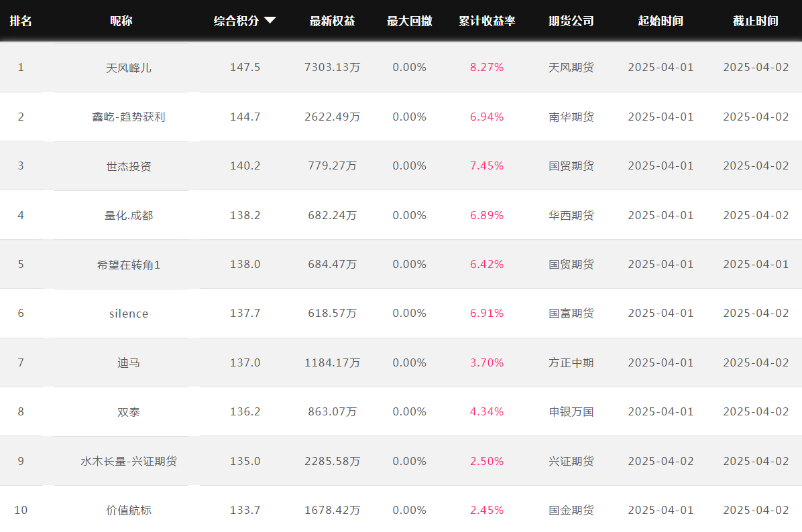Image resolution: width=802 pixels, height=532 pixels.
Task: Open the nickname 双泰
Action: tap(128, 412)
